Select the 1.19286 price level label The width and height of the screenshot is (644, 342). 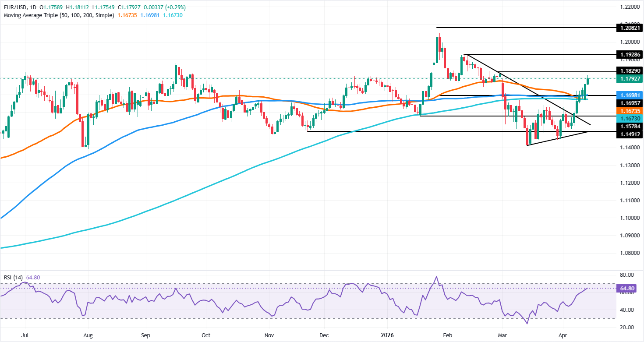tap(630, 55)
